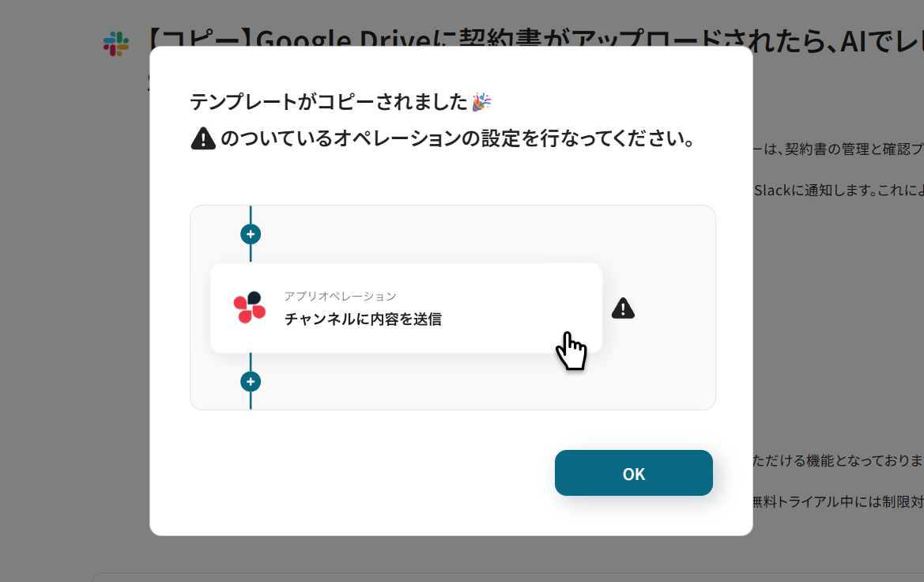Add a step with the upper plus button

click(251, 234)
